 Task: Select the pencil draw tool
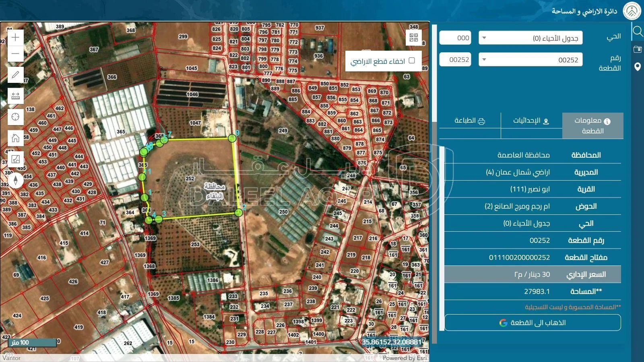click(x=15, y=75)
